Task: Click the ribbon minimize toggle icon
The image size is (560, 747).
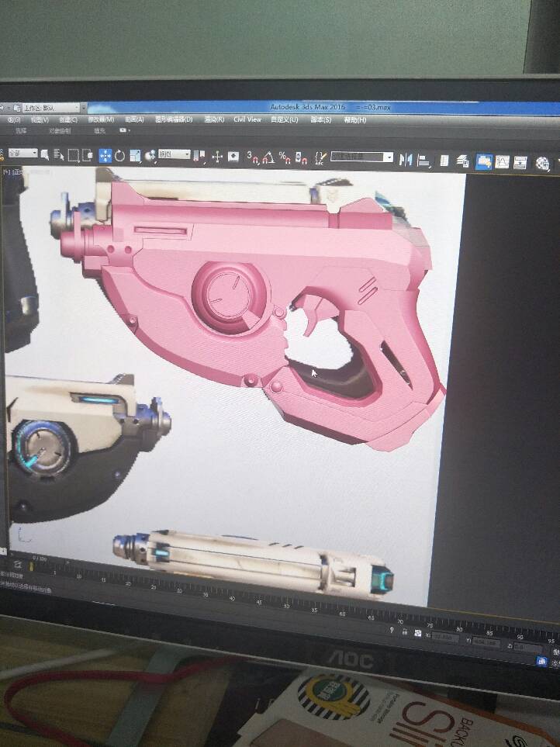Action: coord(124,130)
